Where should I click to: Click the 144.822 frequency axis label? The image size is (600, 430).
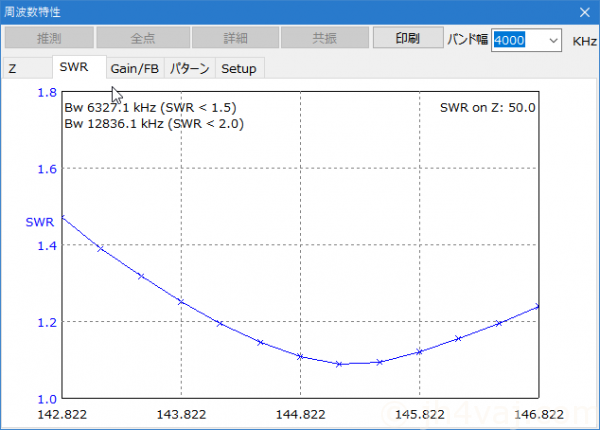click(301, 413)
